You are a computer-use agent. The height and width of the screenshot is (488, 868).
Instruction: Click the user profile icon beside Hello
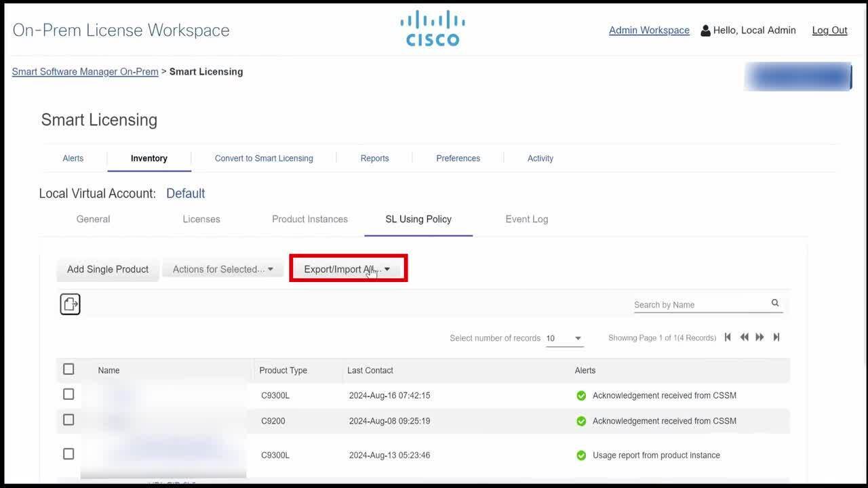pos(705,30)
